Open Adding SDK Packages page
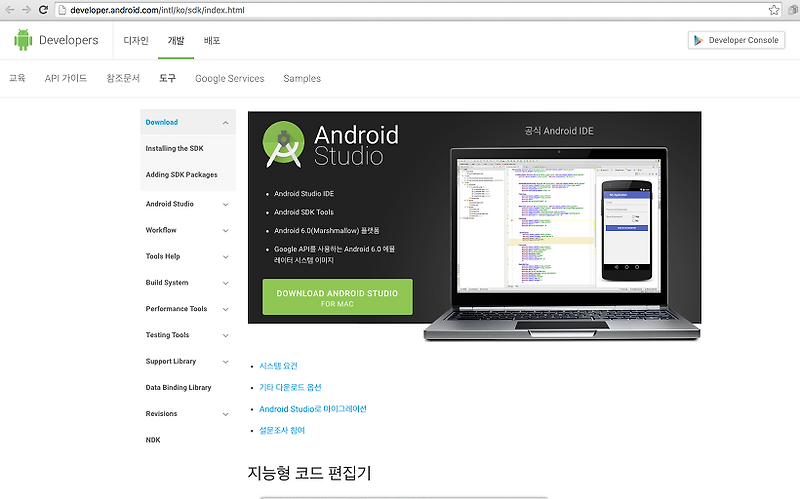Viewport: 800px width, 499px height. 182,174
